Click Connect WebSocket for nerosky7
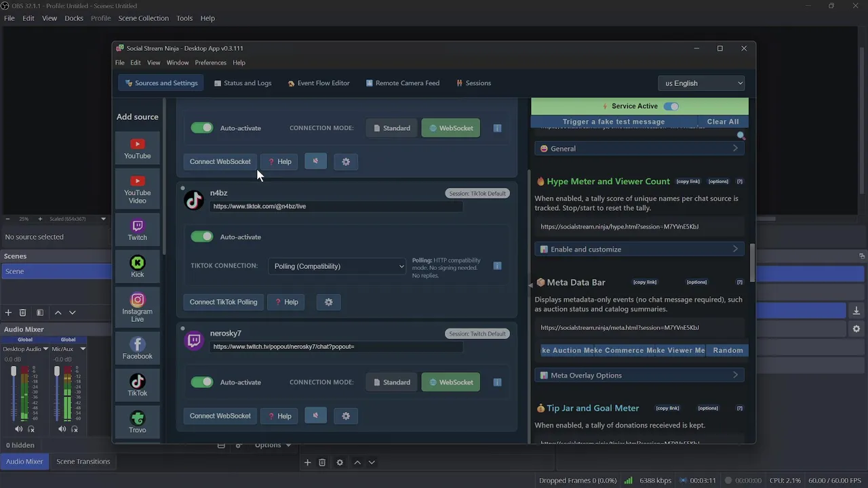 (220, 416)
